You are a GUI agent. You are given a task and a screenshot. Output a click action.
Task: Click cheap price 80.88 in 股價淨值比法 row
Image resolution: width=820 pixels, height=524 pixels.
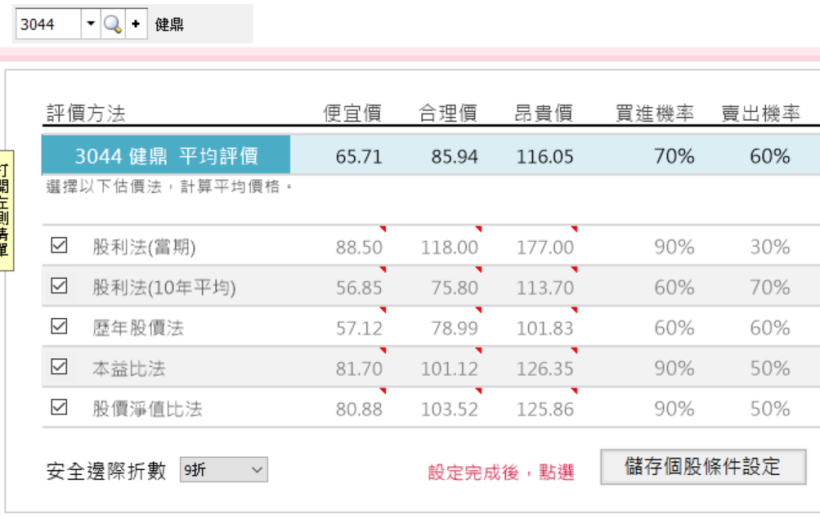click(x=359, y=409)
